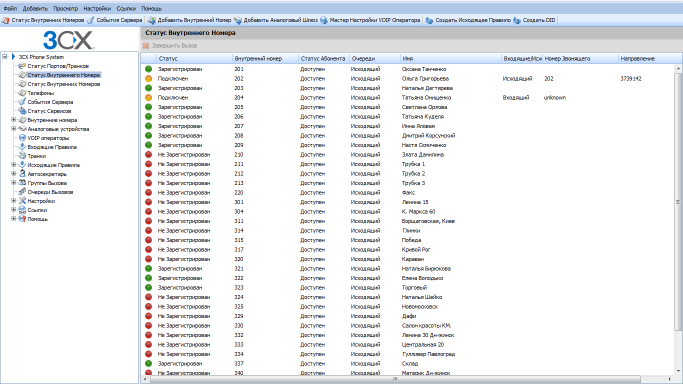Select row for Ольга Григорьева
This screenshot has width=683, height=384.
pos(408,78)
